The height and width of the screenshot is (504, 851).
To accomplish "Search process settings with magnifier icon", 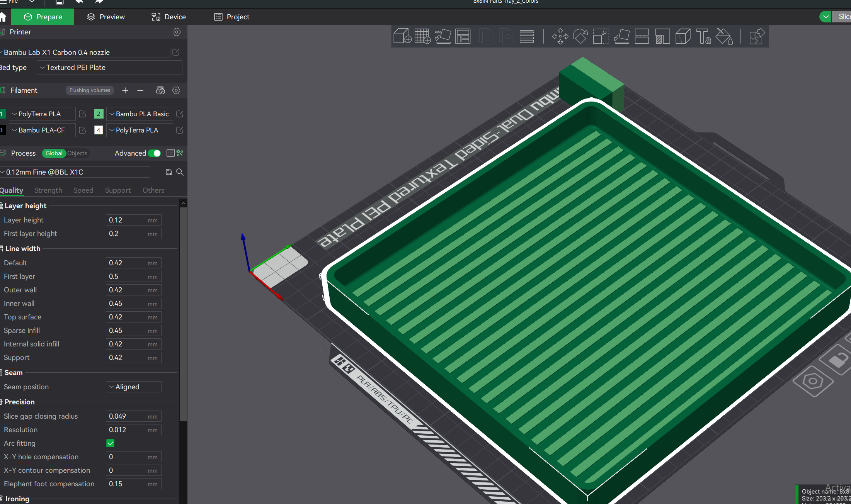I will [x=180, y=172].
